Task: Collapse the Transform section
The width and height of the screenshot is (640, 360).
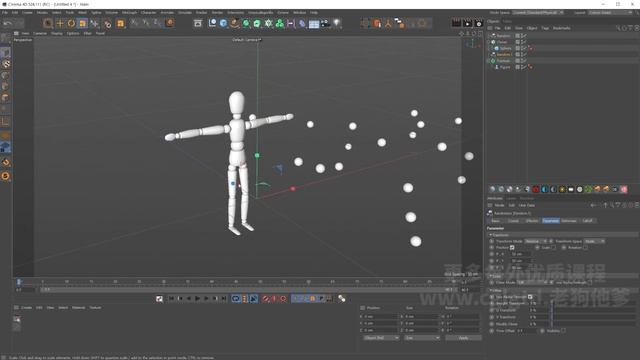Action: click(490, 235)
